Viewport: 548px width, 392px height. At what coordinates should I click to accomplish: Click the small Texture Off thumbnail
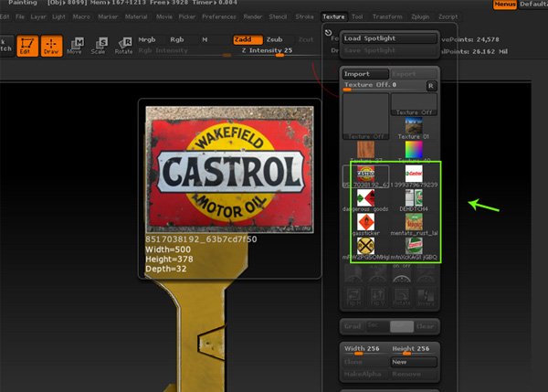(414, 104)
